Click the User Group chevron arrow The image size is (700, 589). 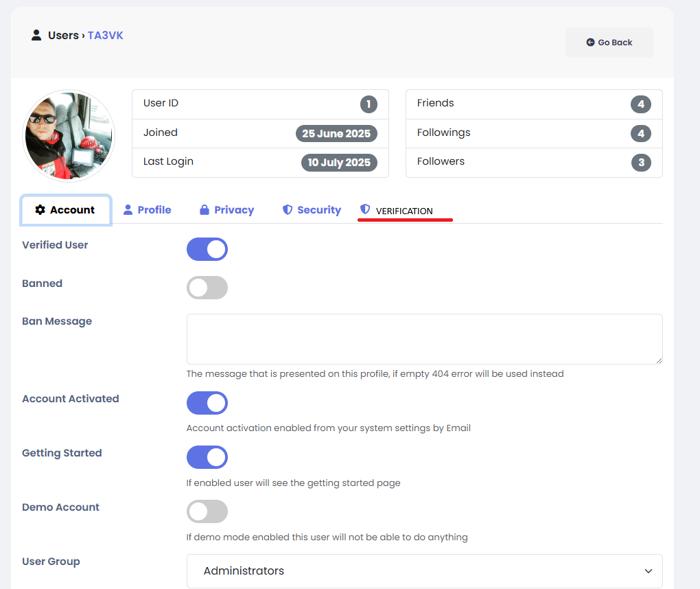pos(649,571)
